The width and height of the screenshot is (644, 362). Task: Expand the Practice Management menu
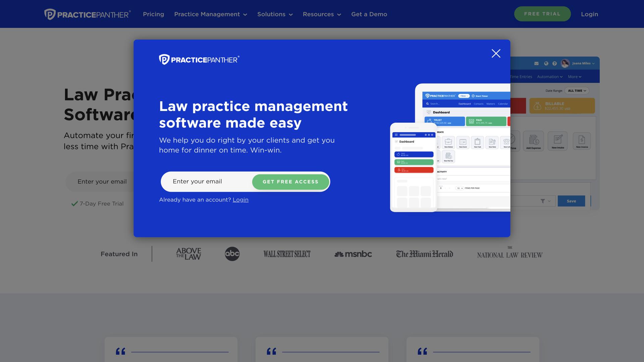210,14
